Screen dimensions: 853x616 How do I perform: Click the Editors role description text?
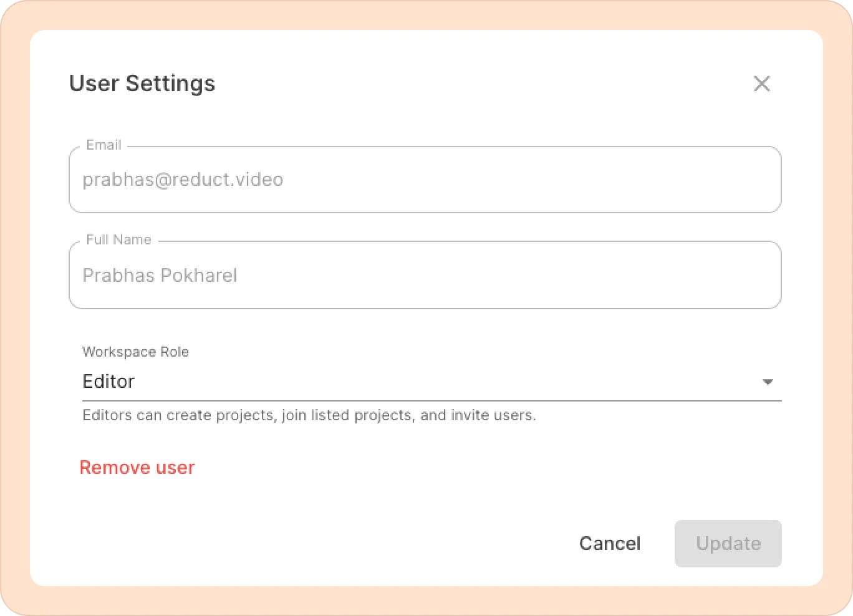tap(309, 415)
